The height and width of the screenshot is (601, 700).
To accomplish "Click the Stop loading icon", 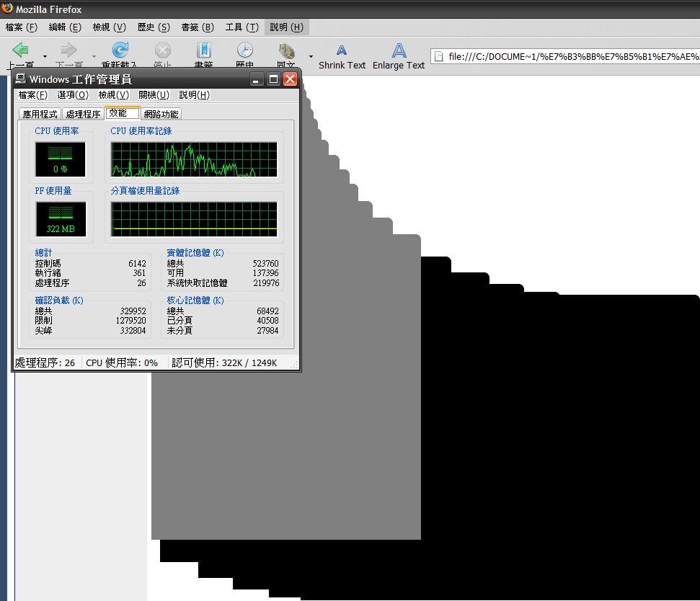I will [163, 50].
